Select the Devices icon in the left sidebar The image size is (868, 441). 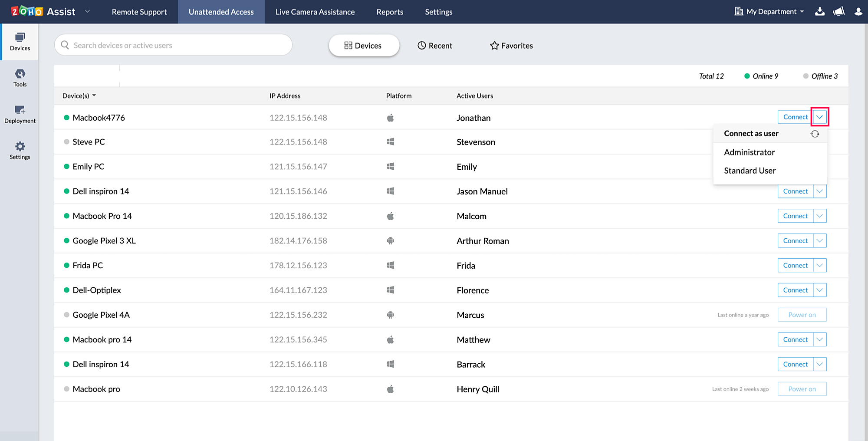pyautogui.click(x=20, y=42)
